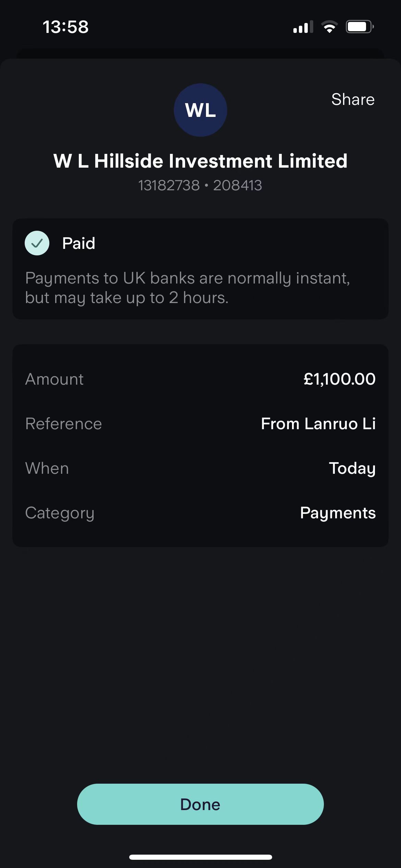Image resolution: width=401 pixels, height=868 pixels.
Task: Tap the 13:58 clock in status bar
Action: pyautogui.click(x=65, y=27)
